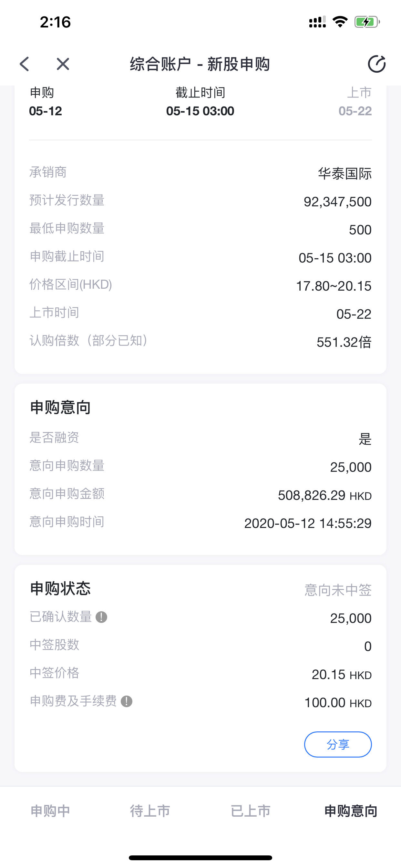Image resolution: width=401 pixels, height=868 pixels.
Task: Tap the 508,826.29 HKD amount
Action: coord(324,496)
